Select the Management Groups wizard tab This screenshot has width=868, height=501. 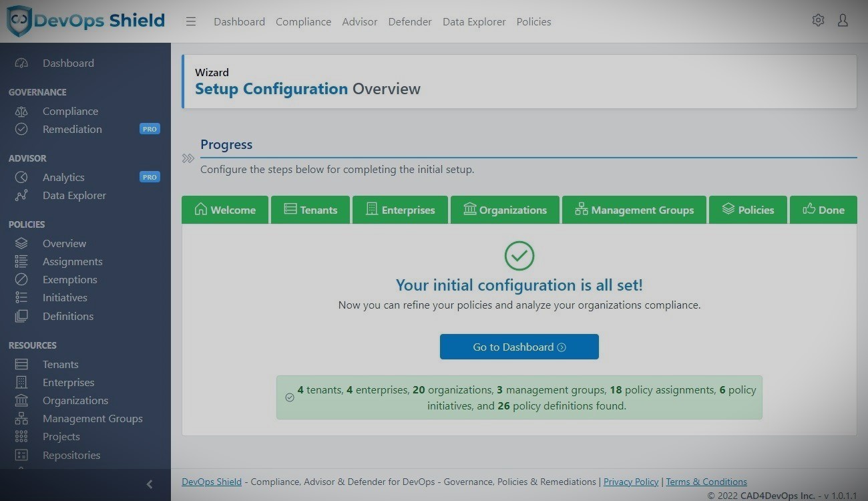coord(634,210)
